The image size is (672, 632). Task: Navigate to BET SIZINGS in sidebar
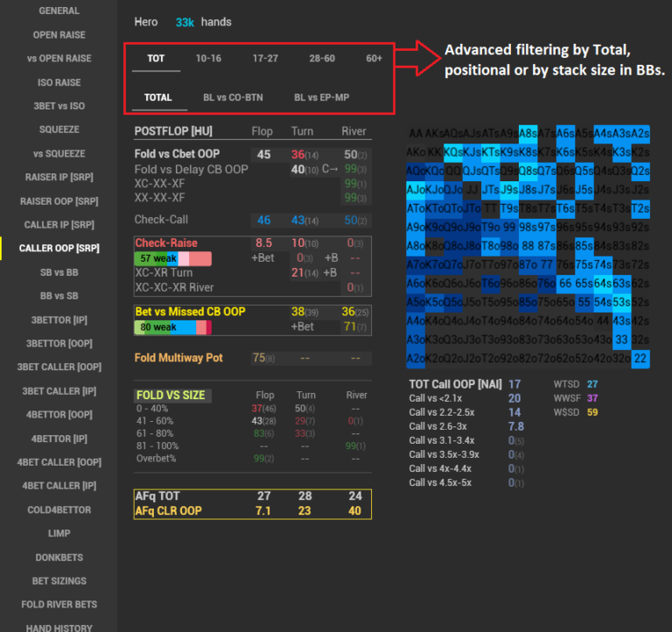[x=59, y=580]
